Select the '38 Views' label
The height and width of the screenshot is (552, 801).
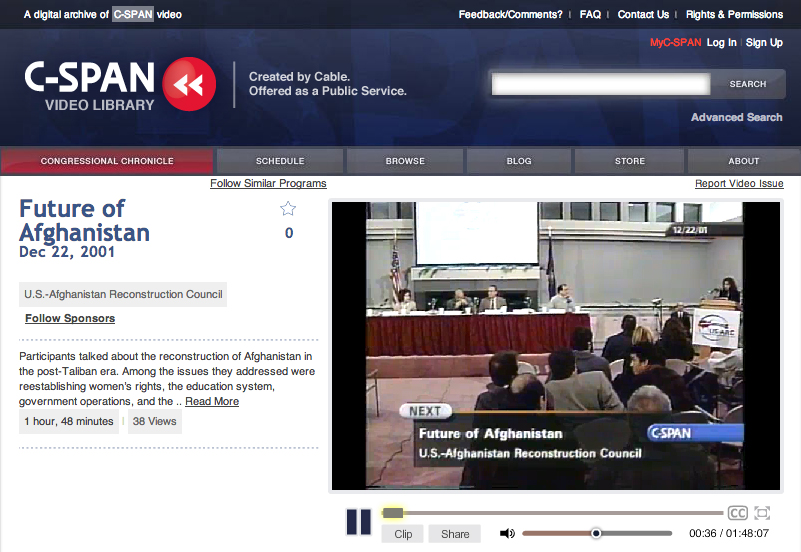(155, 421)
